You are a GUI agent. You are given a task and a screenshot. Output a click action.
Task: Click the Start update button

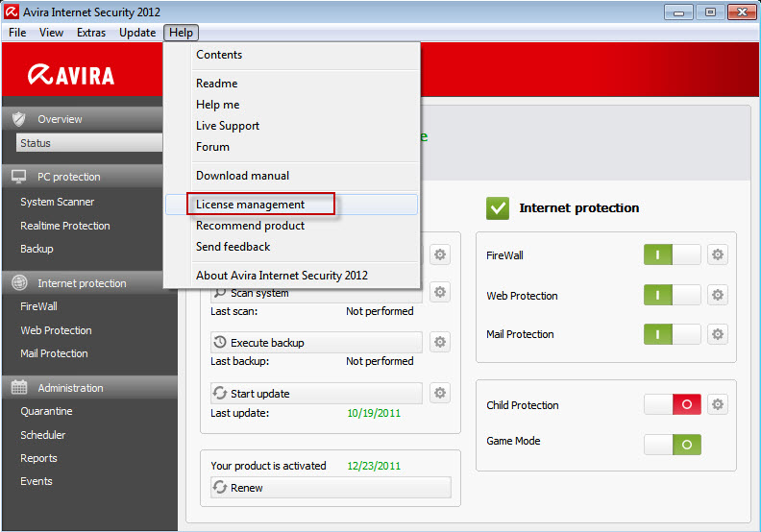click(x=316, y=394)
